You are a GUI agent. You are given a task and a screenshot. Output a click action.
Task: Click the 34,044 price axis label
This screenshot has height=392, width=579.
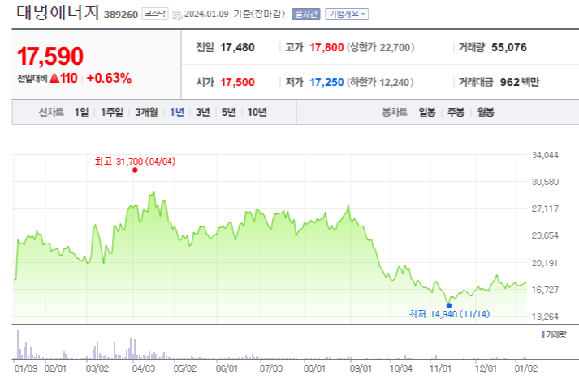[545, 155]
